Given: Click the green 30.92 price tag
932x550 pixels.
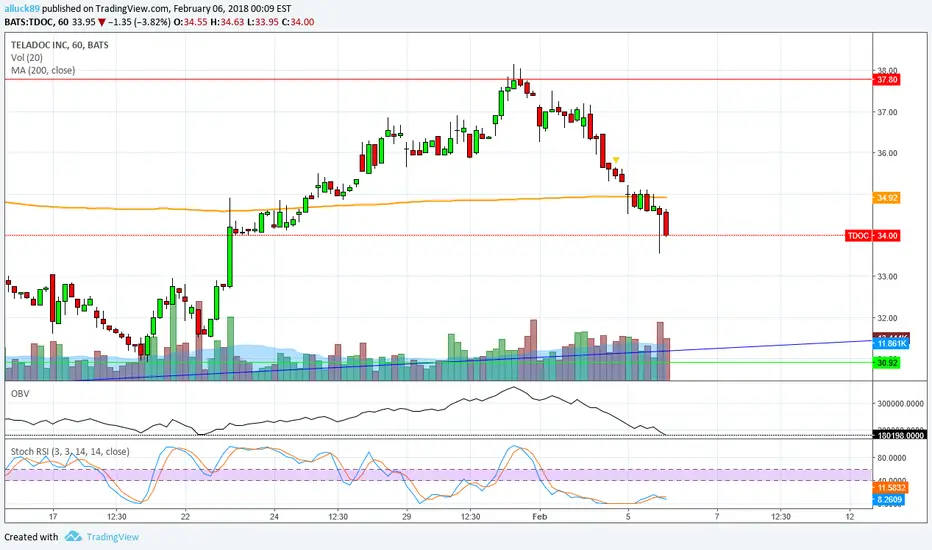Looking at the screenshot, I should (x=886, y=363).
